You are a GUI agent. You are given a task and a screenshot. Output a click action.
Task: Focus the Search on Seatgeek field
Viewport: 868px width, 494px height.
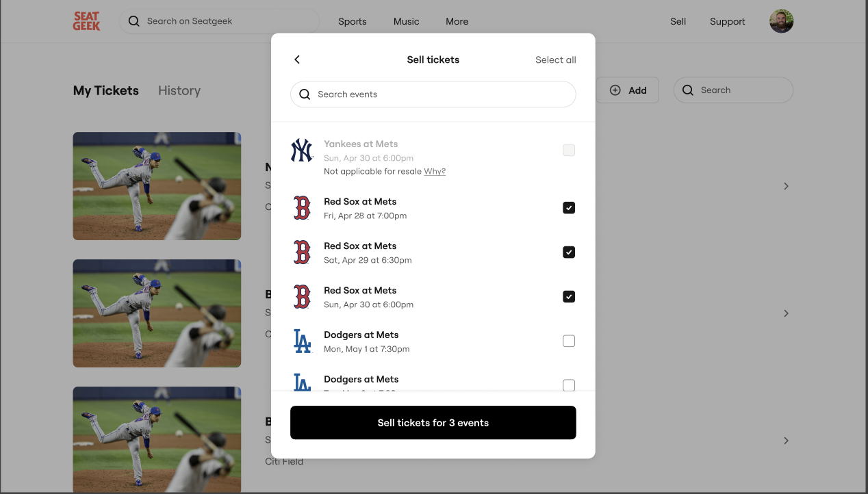pyautogui.click(x=219, y=21)
